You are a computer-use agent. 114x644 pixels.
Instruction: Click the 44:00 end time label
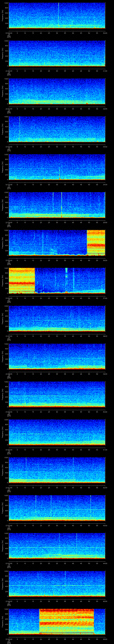(105, 564)
